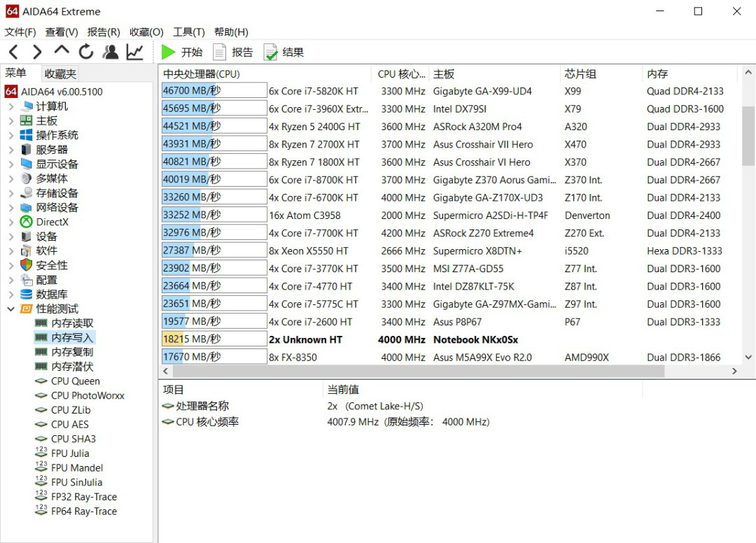Screen dimensions: 756x543
Task: Select the 17670 MB/秒 result bar
Action: [214, 357]
